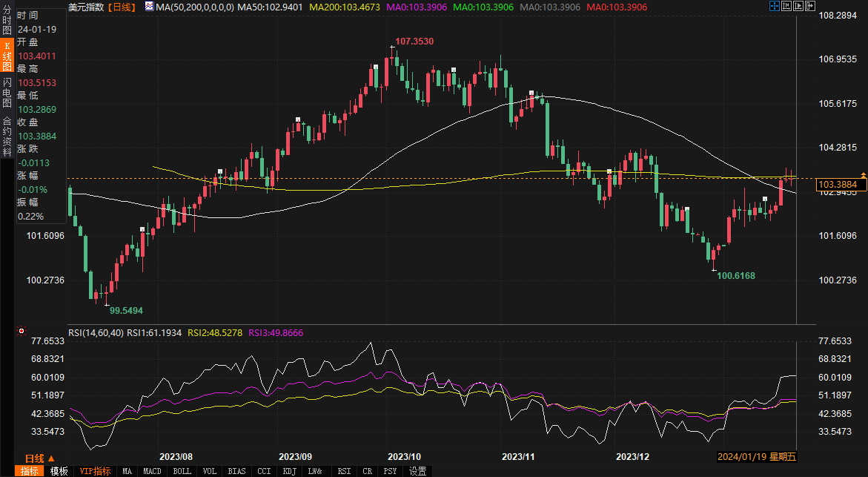Select the MACD indicator tab
Image resolution: width=868 pixels, height=477 pixels.
[x=152, y=471]
